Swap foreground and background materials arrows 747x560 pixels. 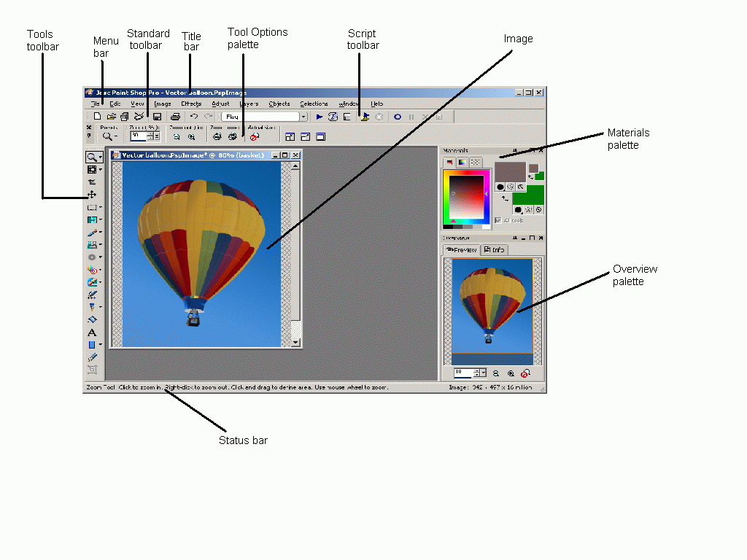click(x=504, y=198)
